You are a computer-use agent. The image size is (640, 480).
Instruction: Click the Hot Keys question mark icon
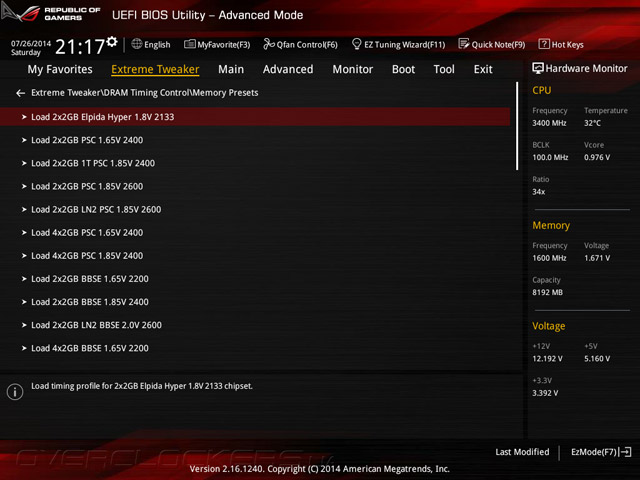click(544, 44)
